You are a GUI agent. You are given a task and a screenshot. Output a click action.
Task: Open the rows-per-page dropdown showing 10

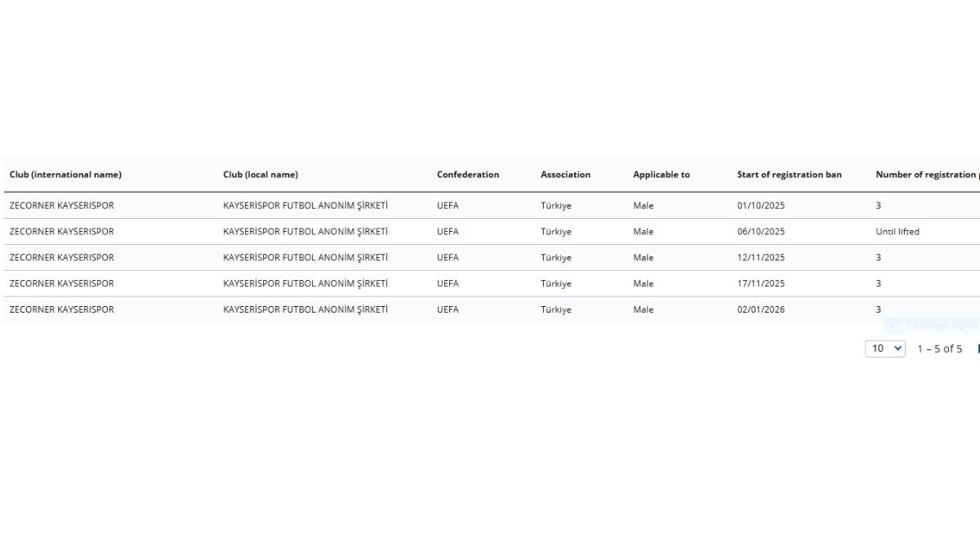point(884,349)
